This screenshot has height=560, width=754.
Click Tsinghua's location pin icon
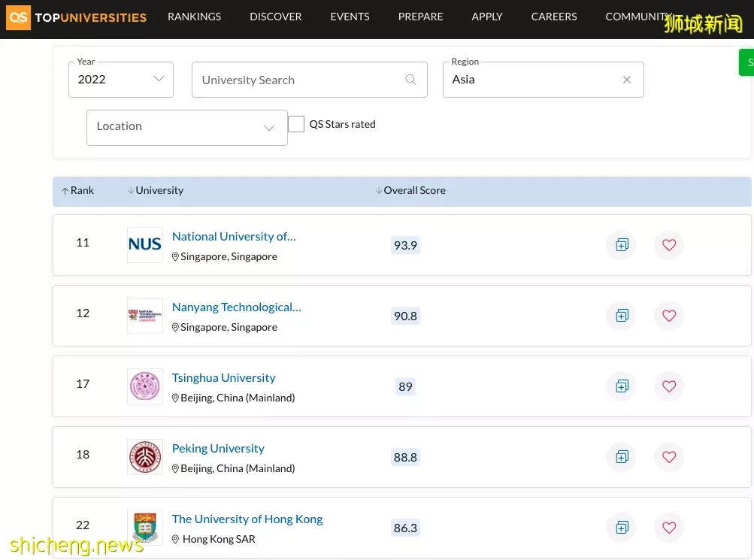click(175, 398)
